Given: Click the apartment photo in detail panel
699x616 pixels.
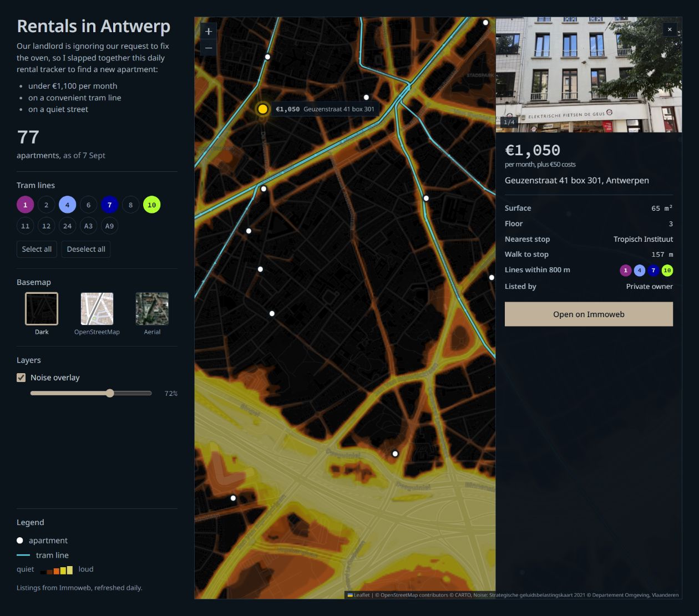Looking at the screenshot, I should coord(589,74).
